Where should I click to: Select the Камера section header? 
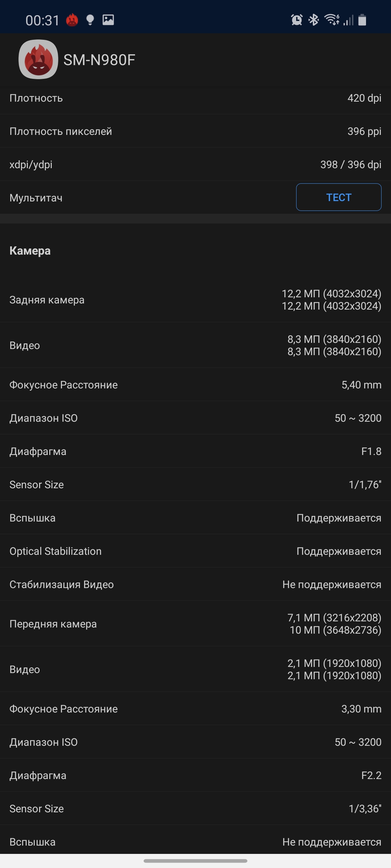point(30,251)
